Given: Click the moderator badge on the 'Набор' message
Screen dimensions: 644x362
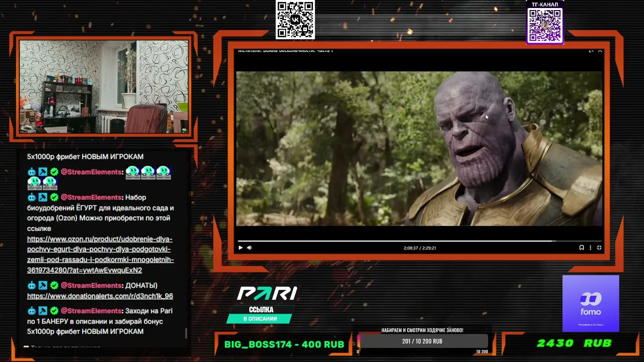Looking at the screenshot, I should [43, 197].
